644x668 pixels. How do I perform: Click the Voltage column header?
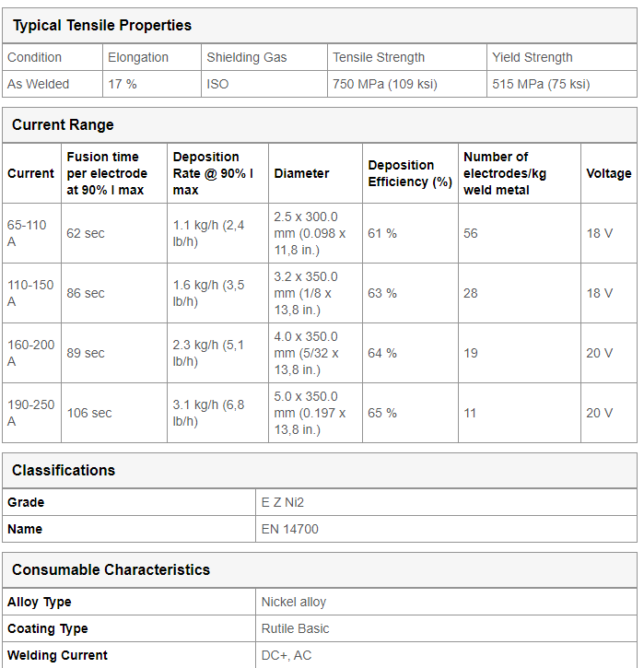[609, 174]
